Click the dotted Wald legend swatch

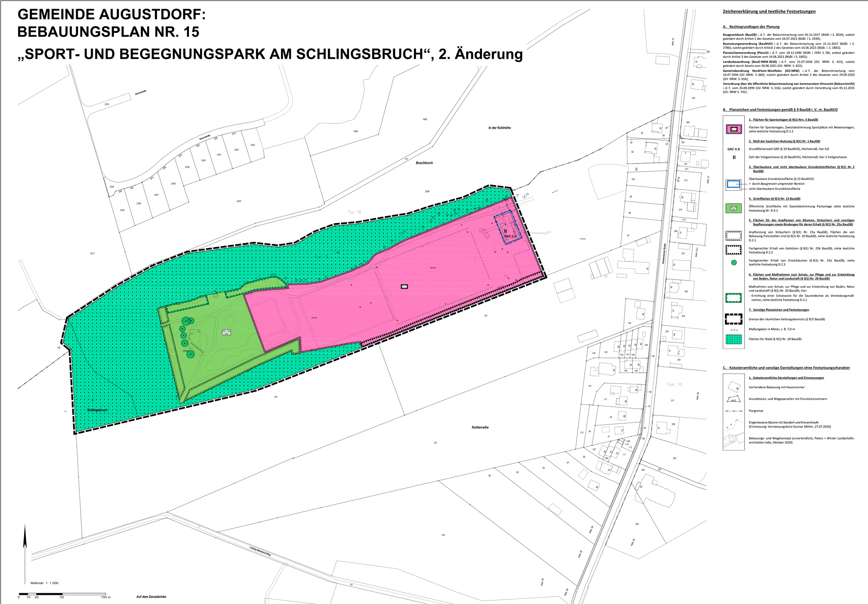click(733, 340)
